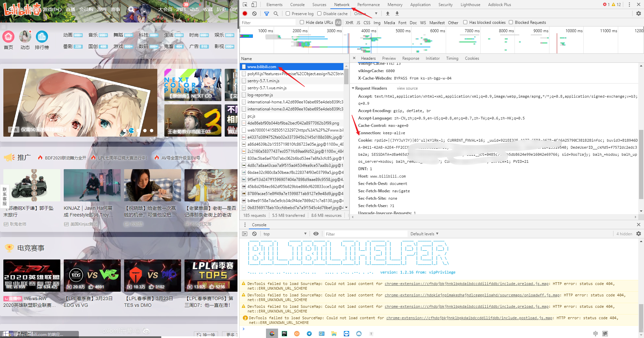Screen dimensions: 644x338
Task: Open the Console drawer three-dot menu
Action: pyautogui.click(x=245, y=225)
